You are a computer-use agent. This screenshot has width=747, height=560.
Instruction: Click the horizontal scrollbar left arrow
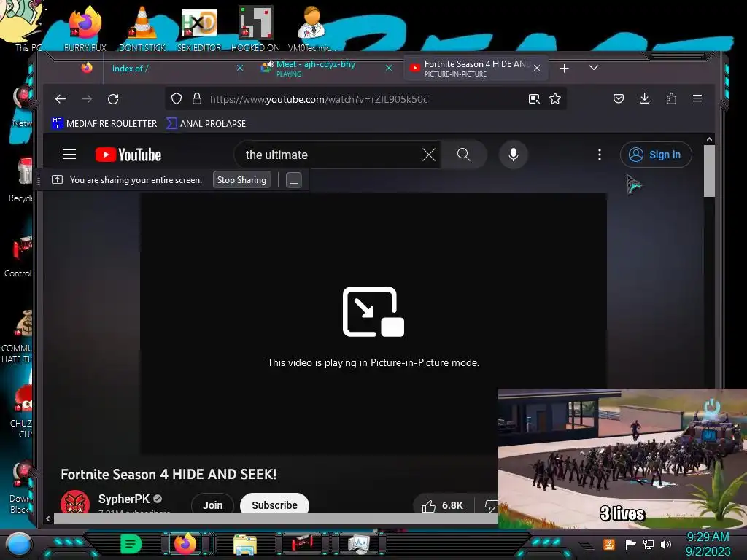[48, 518]
